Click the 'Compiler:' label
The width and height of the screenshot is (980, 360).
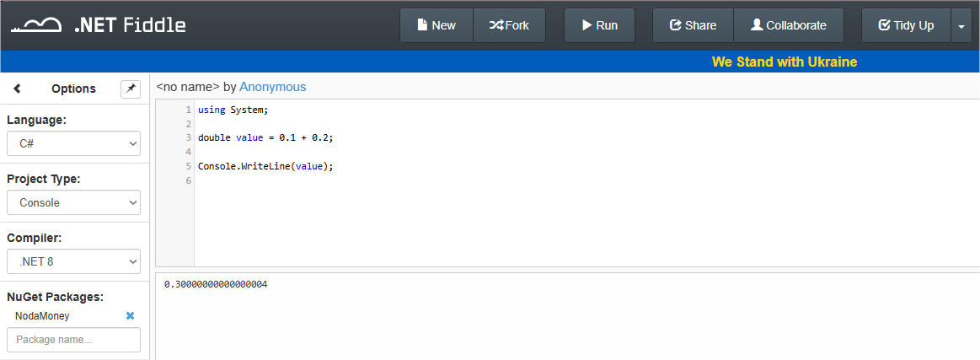click(x=35, y=238)
